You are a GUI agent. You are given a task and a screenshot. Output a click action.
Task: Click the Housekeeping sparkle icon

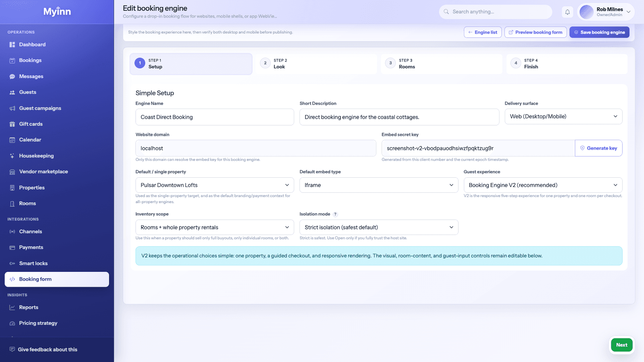pyautogui.click(x=12, y=156)
